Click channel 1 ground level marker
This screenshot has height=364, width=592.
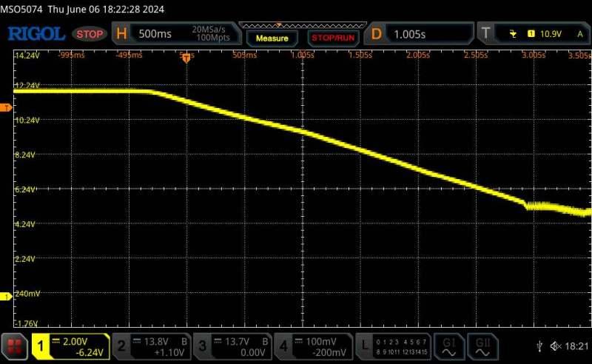tap(7, 297)
